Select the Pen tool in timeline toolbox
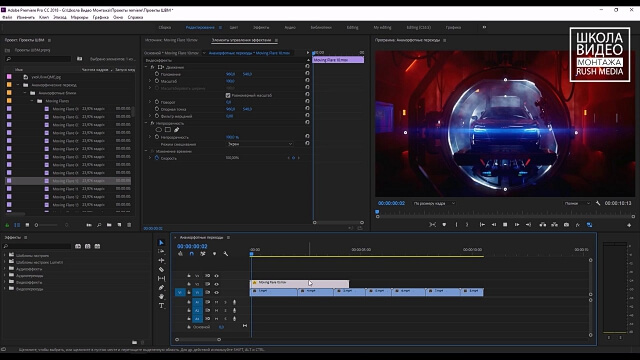Screen dimensions: 640x360 161,287
